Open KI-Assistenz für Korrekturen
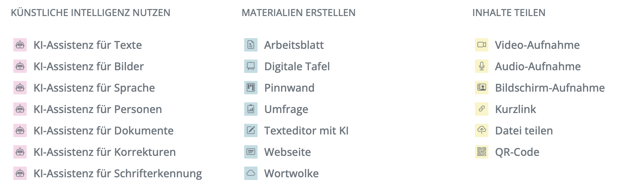Viewport: 644px width, 192px height. (x=105, y=152)
